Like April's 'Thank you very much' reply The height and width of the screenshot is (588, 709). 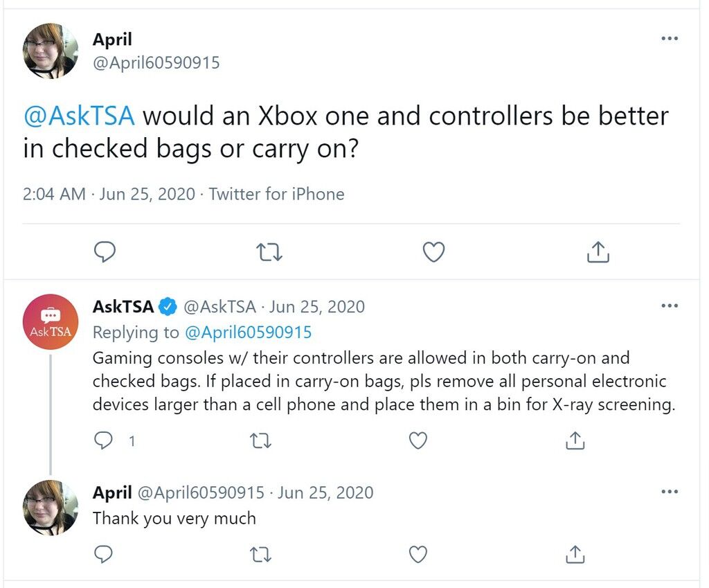click(x=418, y=555)
